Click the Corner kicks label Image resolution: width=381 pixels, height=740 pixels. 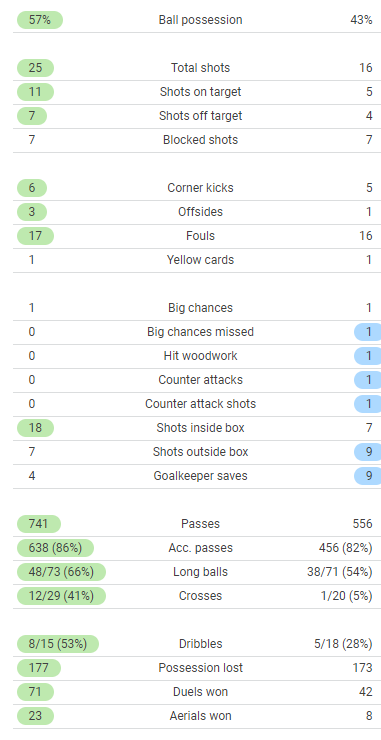[x=200, y=188]
